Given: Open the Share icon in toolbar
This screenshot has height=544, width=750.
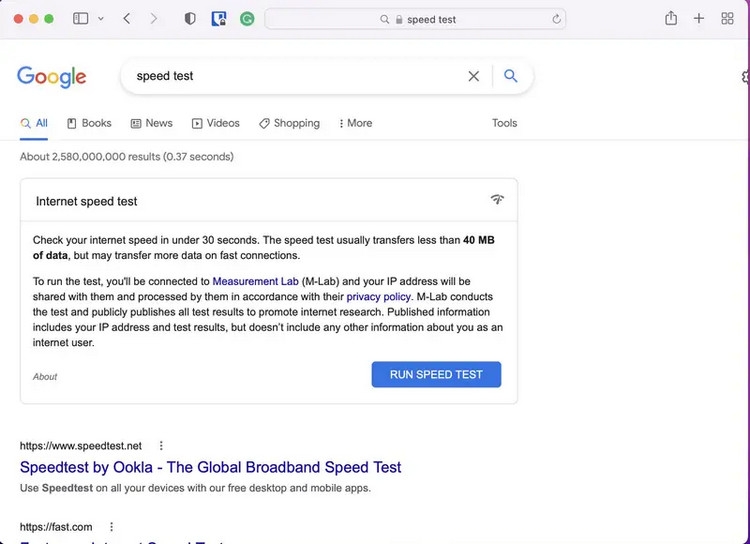Looking at the screenshot, I should 671,19.
